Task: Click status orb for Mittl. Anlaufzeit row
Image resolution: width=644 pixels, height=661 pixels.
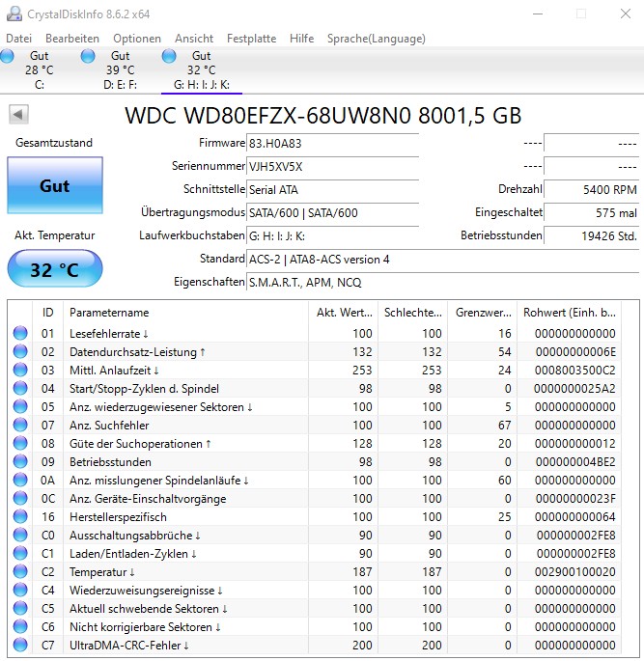Action: (20, 370)
